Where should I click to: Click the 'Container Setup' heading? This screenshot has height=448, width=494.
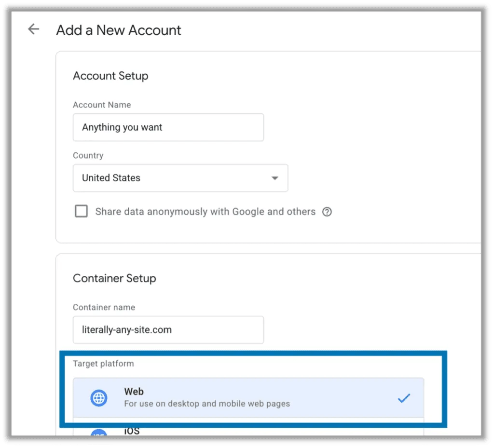point(114,278)
